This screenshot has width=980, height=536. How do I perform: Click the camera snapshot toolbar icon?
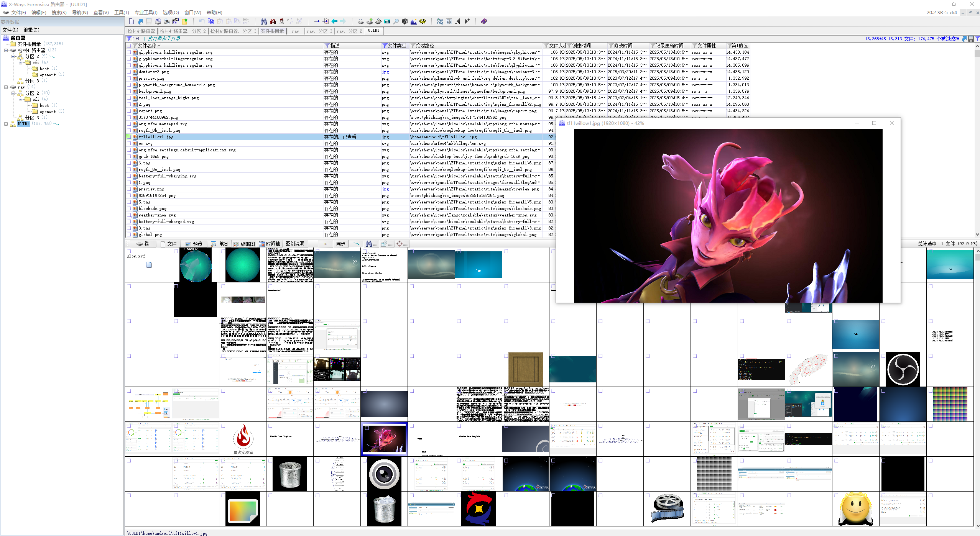click(x=405, y=21)
